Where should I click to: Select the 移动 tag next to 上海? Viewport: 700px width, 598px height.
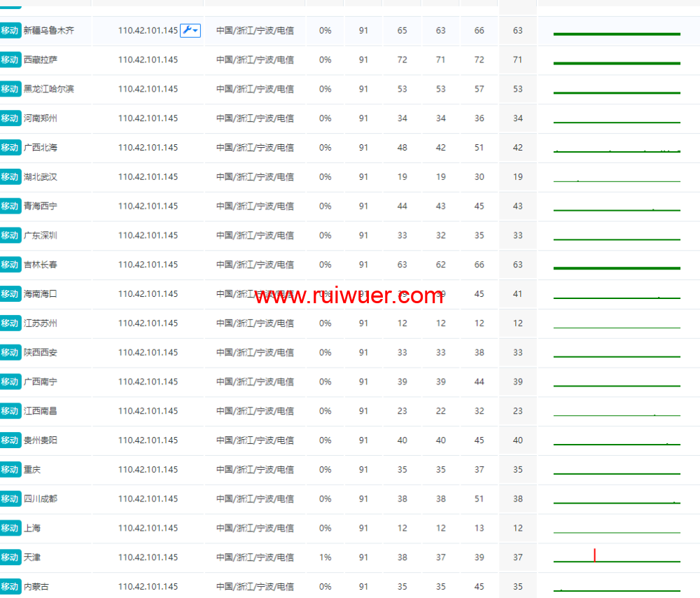point(10,528)
